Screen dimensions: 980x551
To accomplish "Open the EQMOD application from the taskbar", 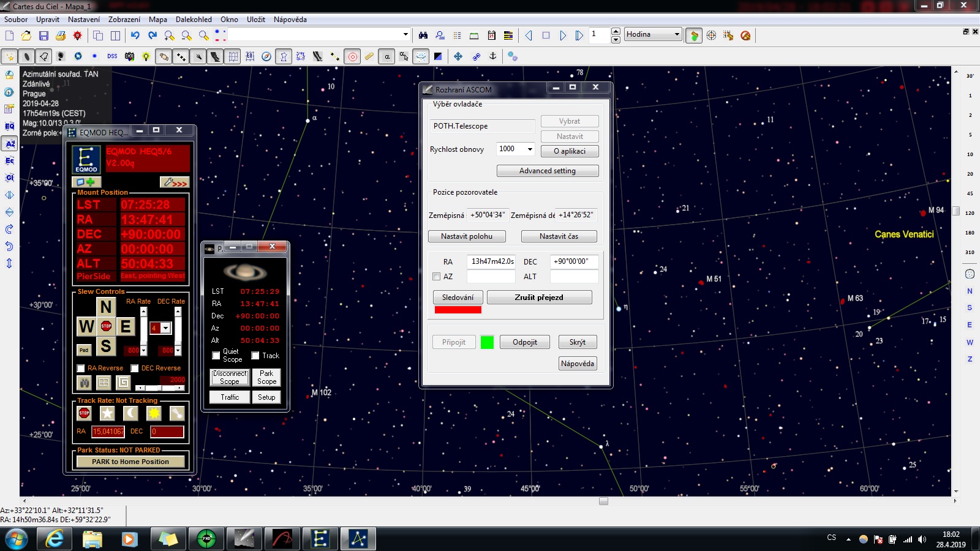I will [320, 539].
